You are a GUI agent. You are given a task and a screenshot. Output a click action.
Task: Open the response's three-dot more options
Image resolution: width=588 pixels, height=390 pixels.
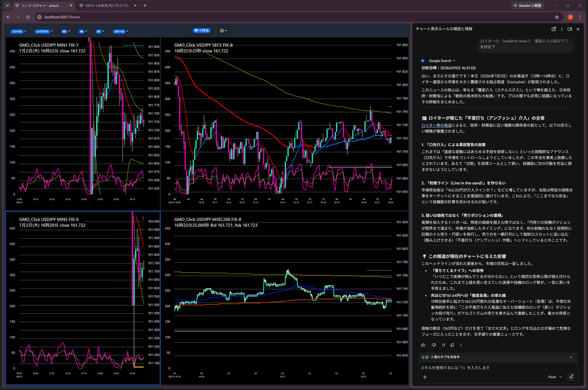click(x=461, y=345)
